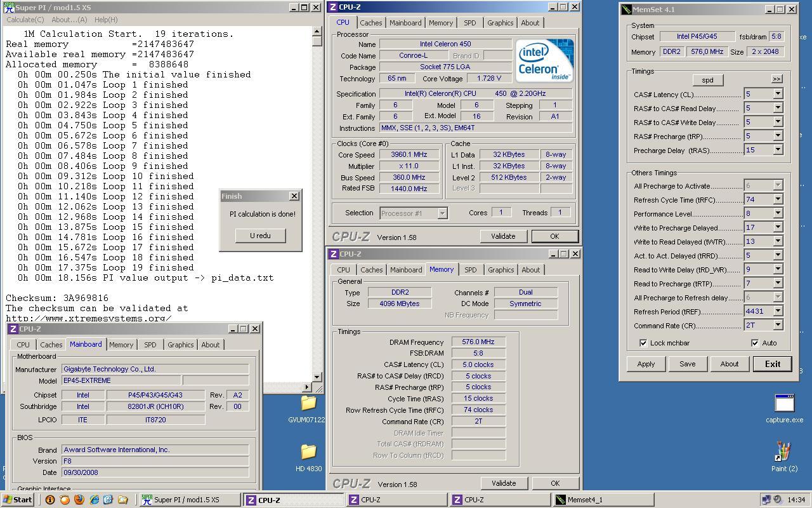The image size is (812, 508).
Task: Open the Refresh Period (tREF) dropdown
Action: pyautogui.click(x=778, y=311)
